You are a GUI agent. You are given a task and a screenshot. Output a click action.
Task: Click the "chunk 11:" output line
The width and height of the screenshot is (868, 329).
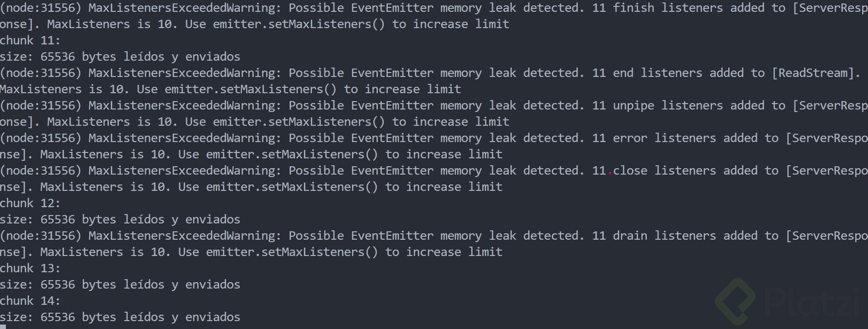30,40
